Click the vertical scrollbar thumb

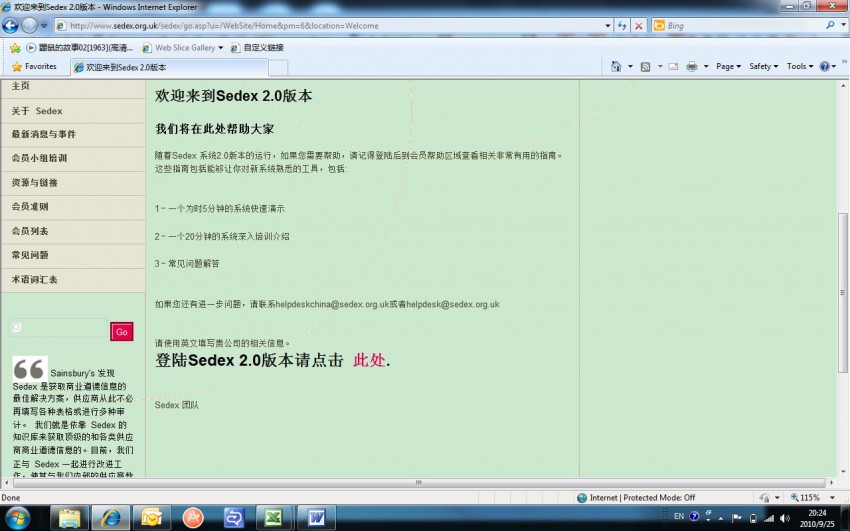click(x=842, y=293)
